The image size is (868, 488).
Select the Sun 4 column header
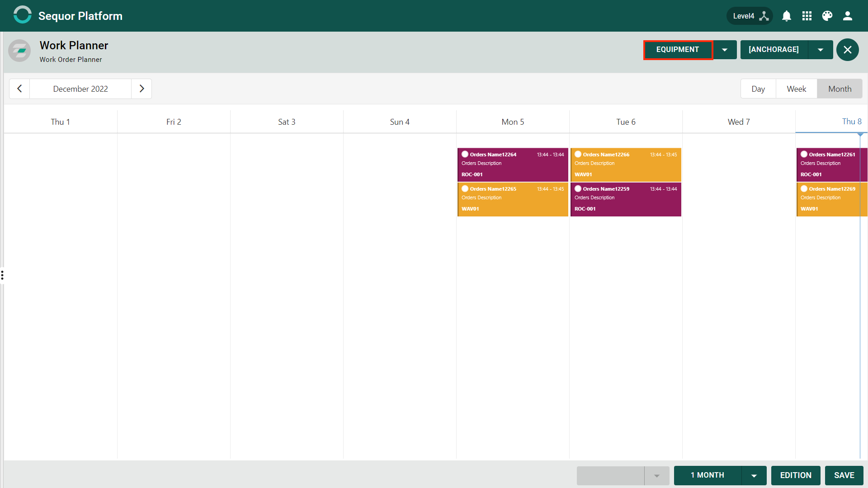[x=400, y=122]
